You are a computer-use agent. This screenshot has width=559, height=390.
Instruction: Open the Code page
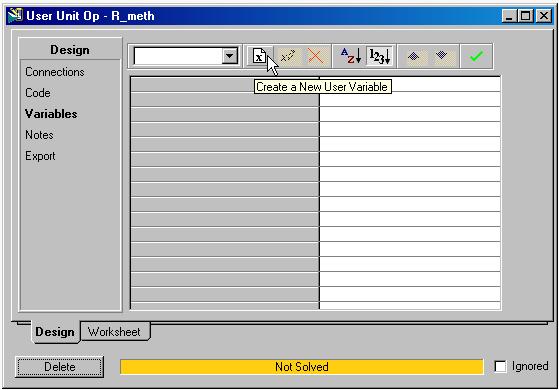[x=38, y=93]
